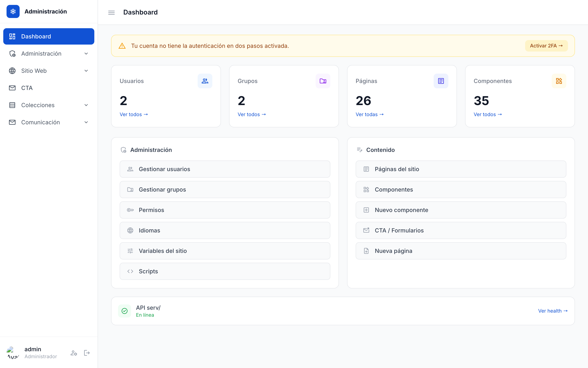588x368 pixels.
Task: Click the hamburger menu icon in header
Action: tap(111, 12)
